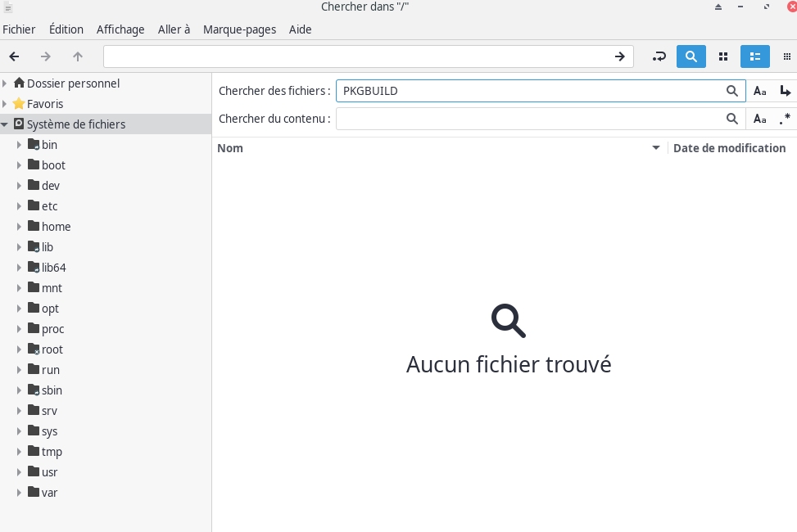This screenshot has height=532, width=797.
Task: Expand the mnt folder node
Action: pos(19,287)
